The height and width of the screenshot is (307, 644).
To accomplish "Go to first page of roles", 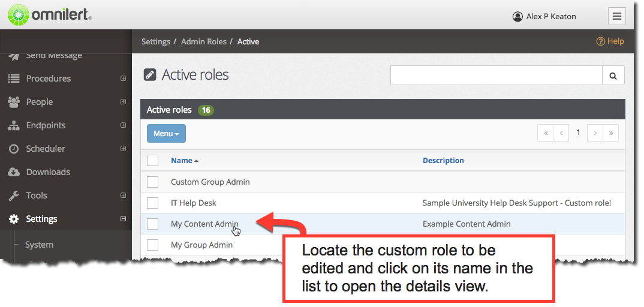I will (546, 133).
